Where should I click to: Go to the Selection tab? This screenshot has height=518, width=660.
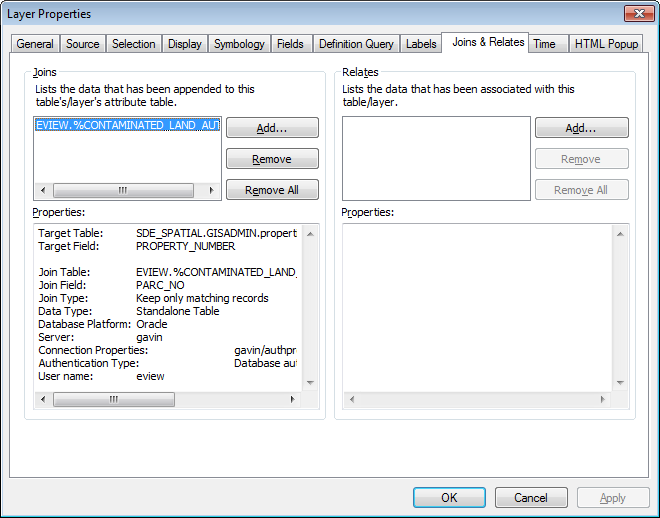133,44
